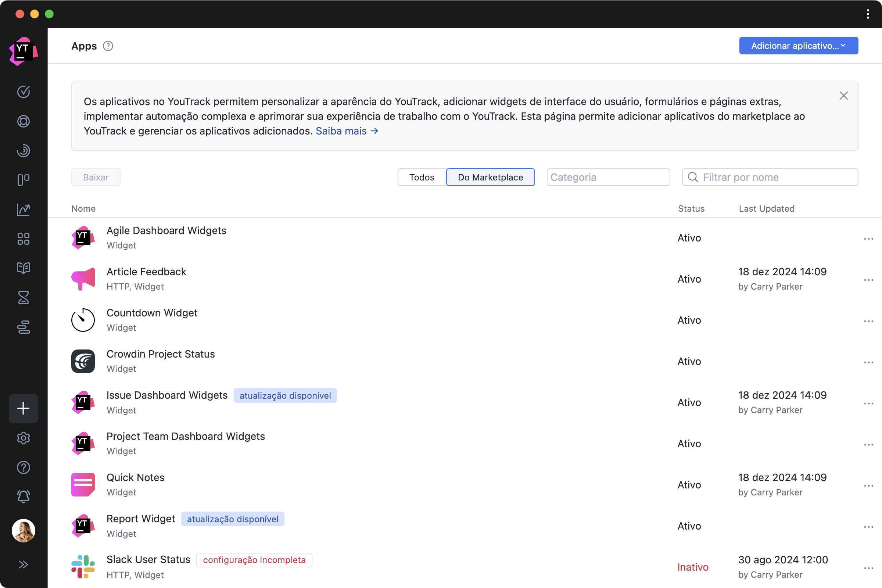The image size is (882, 588).
Task: Click the Knowledge Base icon in sidebar
Action: pos(24,268)
